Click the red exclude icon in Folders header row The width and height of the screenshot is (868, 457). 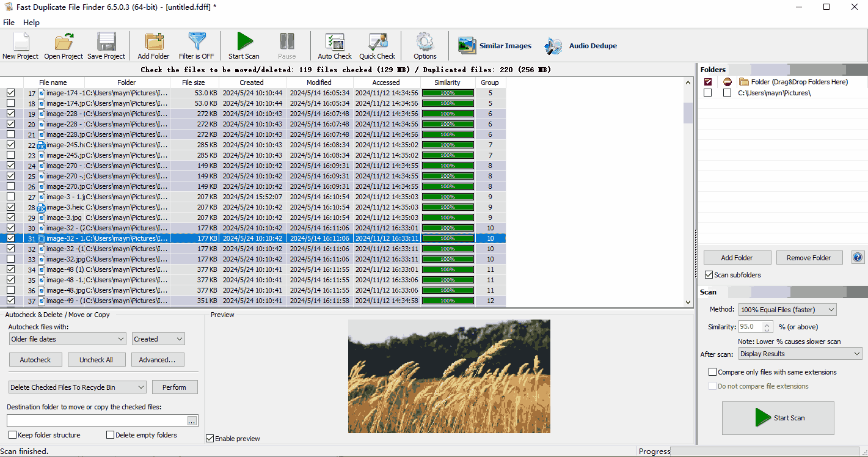point(727,82)
